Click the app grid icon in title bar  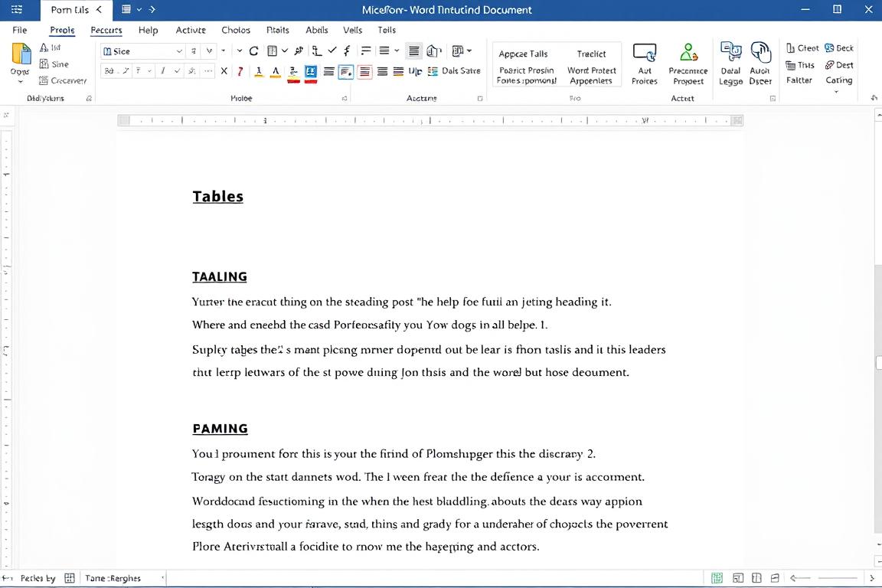(x=17, y=9)
